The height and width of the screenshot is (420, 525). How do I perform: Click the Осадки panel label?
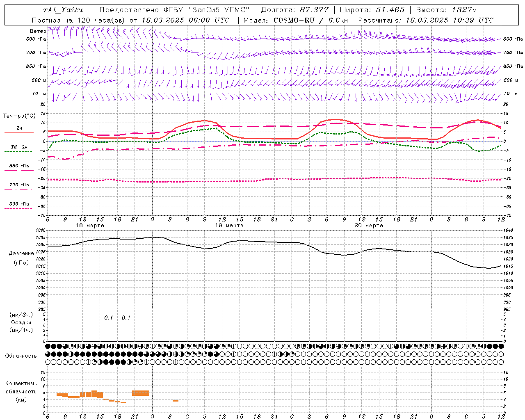pos(21,322)
